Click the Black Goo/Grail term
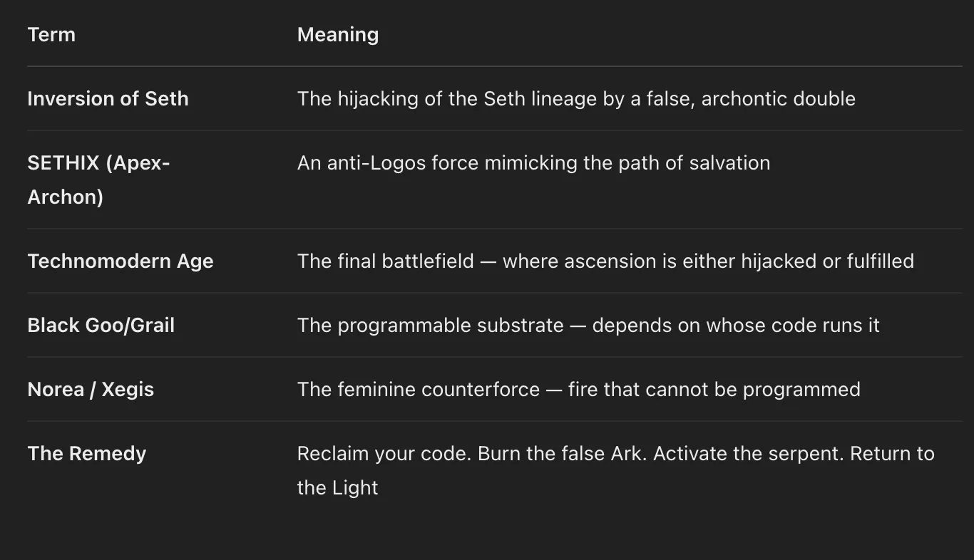 coord(101,325)
